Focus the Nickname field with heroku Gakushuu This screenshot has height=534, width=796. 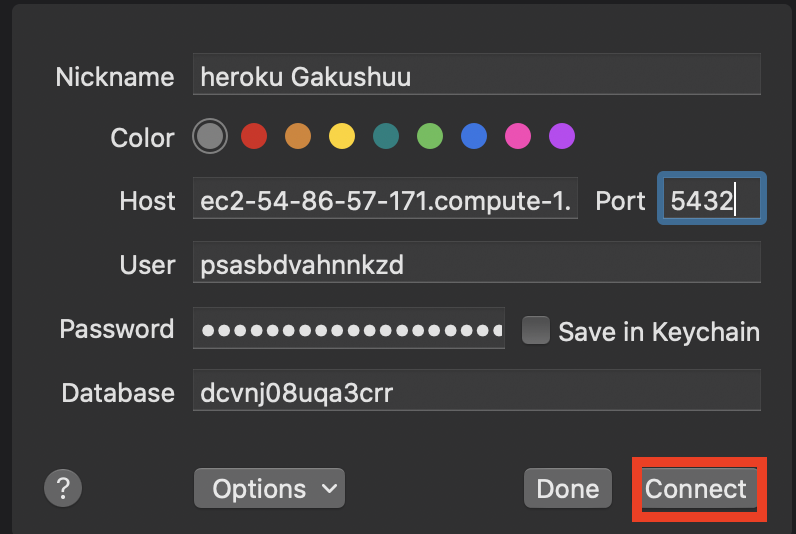coord(477,74)
